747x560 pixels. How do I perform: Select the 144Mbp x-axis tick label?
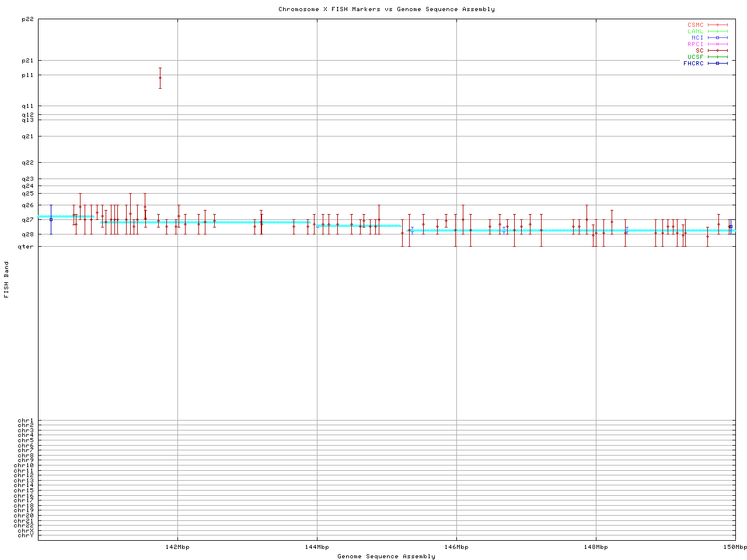[317, 547]
